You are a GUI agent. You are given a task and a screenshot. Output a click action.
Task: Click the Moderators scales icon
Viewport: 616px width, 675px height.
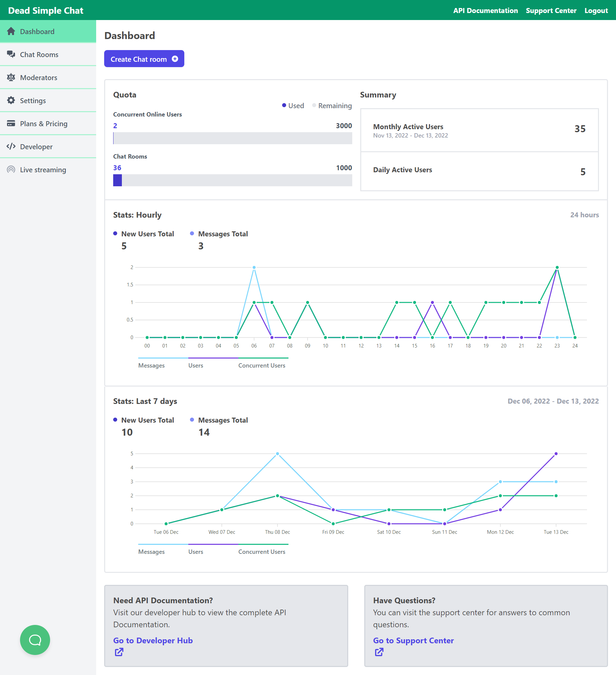11,77
